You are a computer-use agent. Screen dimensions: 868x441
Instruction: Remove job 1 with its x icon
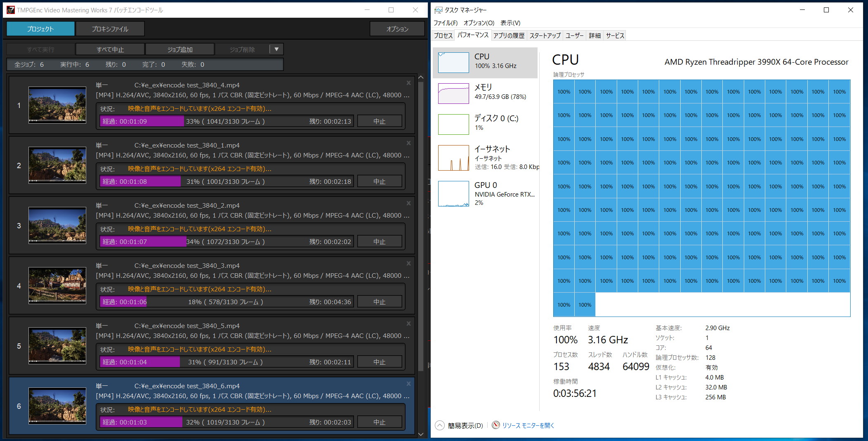(x=408, y=83)
